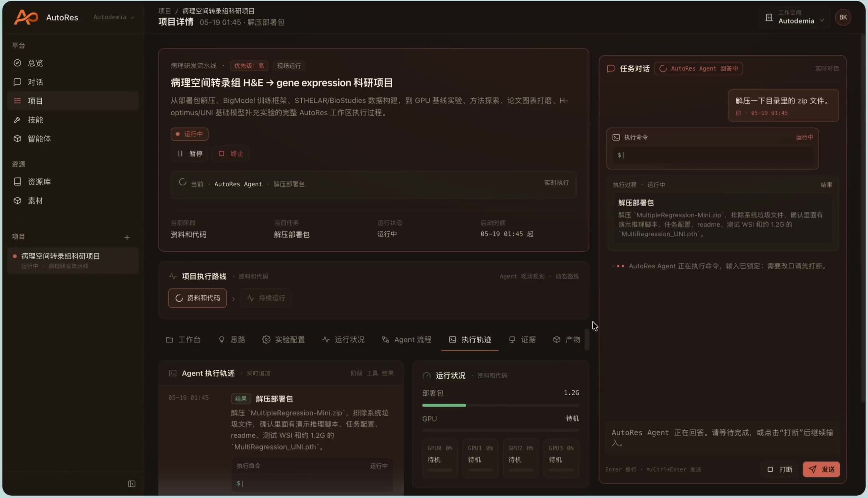The image size is (868, 498).
Task: Switch to the 执行轨迹 tab
Action: coord(470,340)
